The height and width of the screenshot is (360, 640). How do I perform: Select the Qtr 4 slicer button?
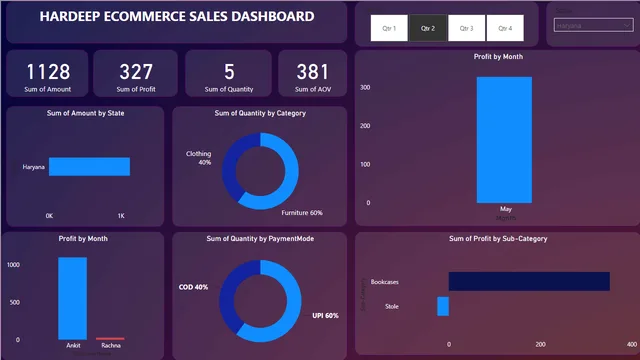pos(505,28)
